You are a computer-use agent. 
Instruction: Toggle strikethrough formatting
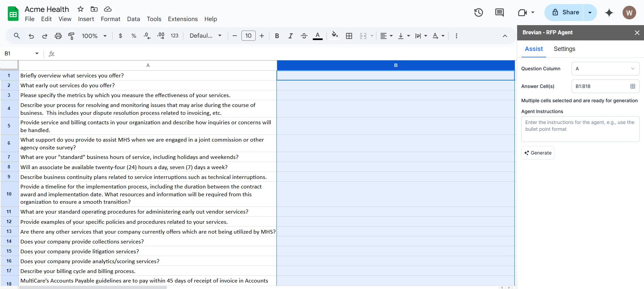click(x=304, y=36)
